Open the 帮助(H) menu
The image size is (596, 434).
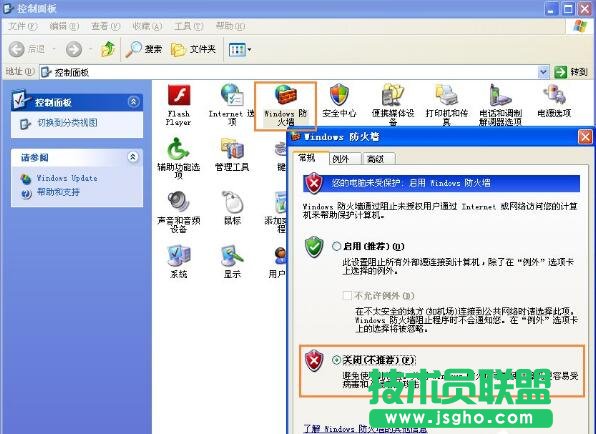pos(230,26)
